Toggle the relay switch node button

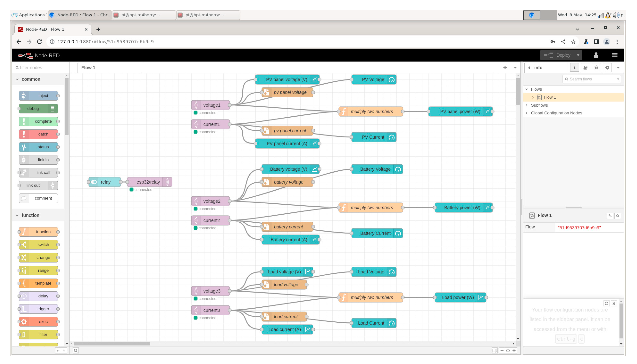pos(94,182)
